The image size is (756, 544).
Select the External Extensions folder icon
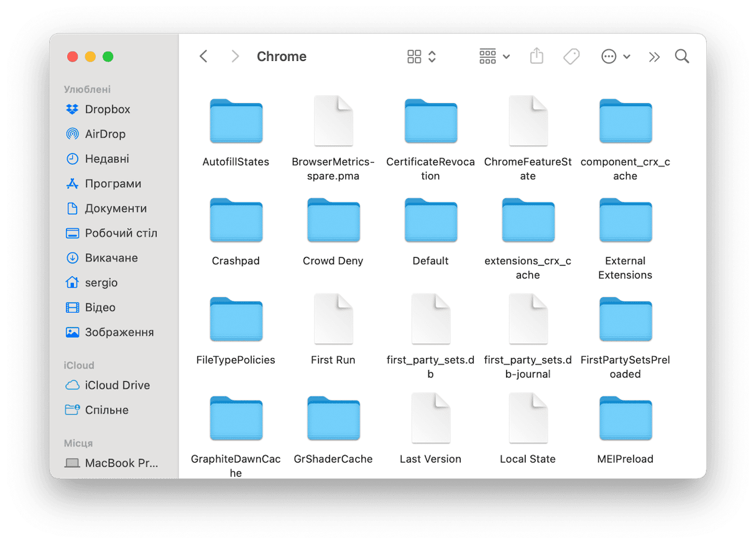tap(625, 220)
